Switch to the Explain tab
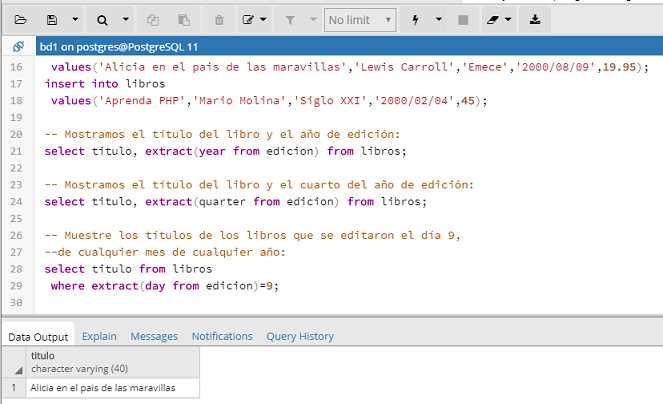Viewport: 663px width, 404px height. [x=99, y=337]
